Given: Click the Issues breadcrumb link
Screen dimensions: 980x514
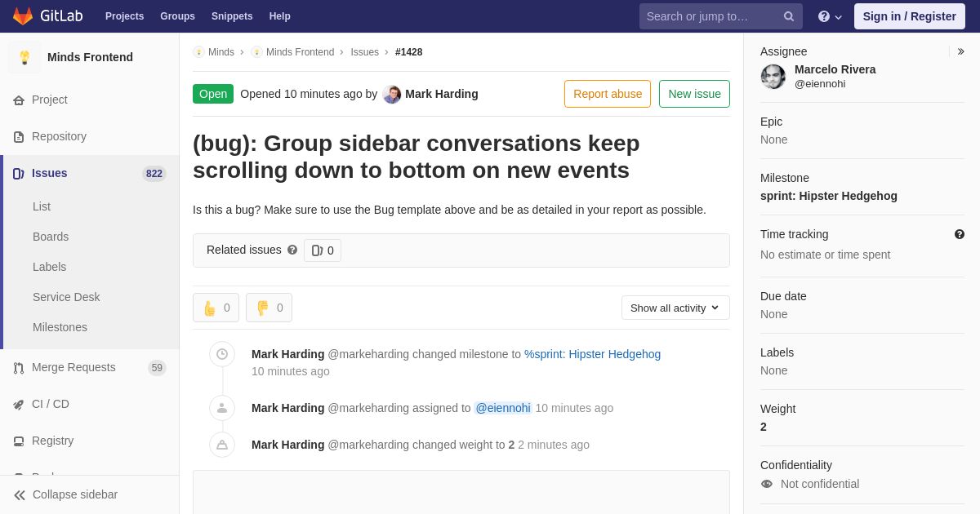Looking at the screenshot, I should [x=365, y=52].
